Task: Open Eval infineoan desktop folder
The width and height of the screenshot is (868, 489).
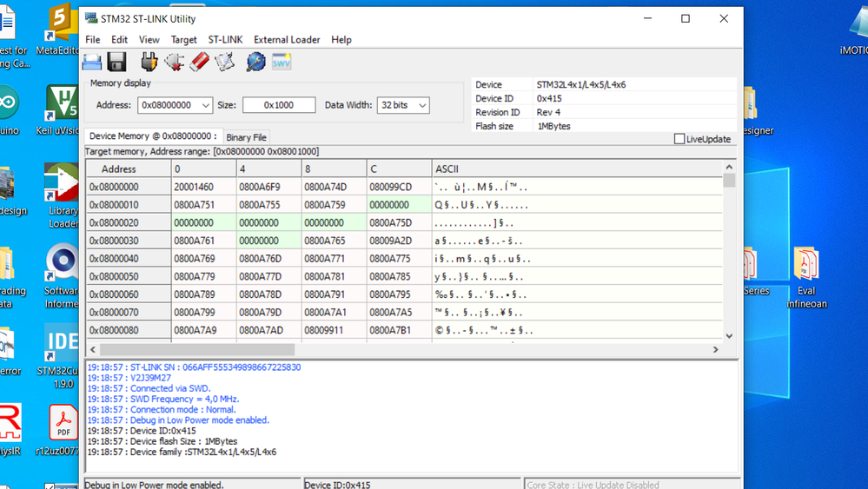Action: (806, 278)
